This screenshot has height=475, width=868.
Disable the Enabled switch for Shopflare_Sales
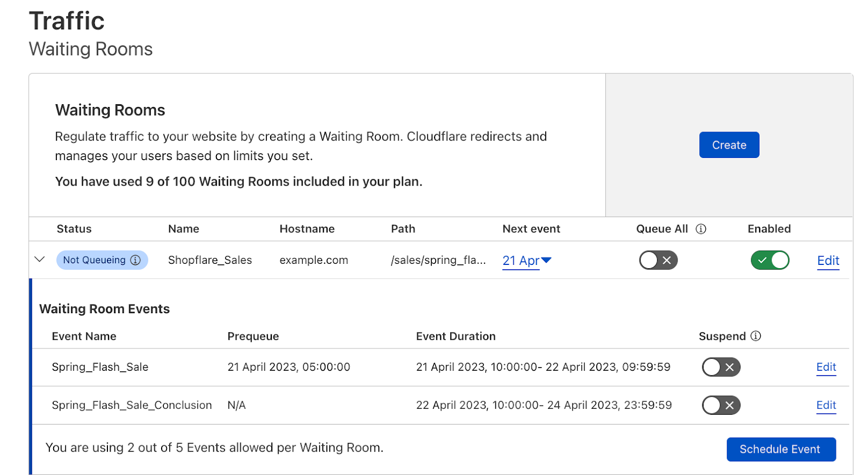[770, 260]
